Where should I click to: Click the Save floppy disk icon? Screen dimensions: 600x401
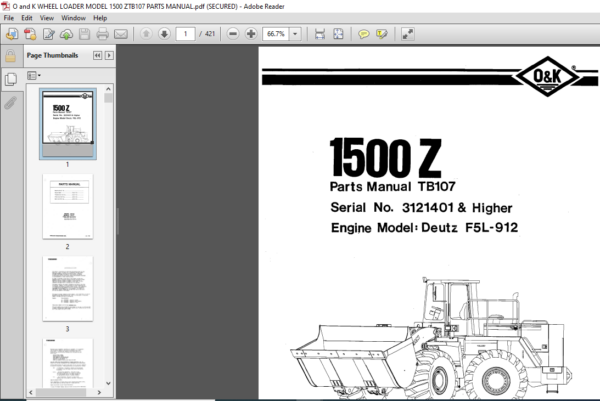85,34
